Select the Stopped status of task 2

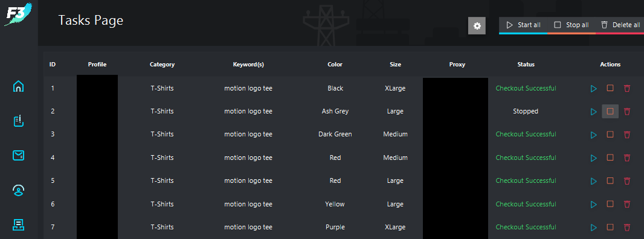point(526,111)
